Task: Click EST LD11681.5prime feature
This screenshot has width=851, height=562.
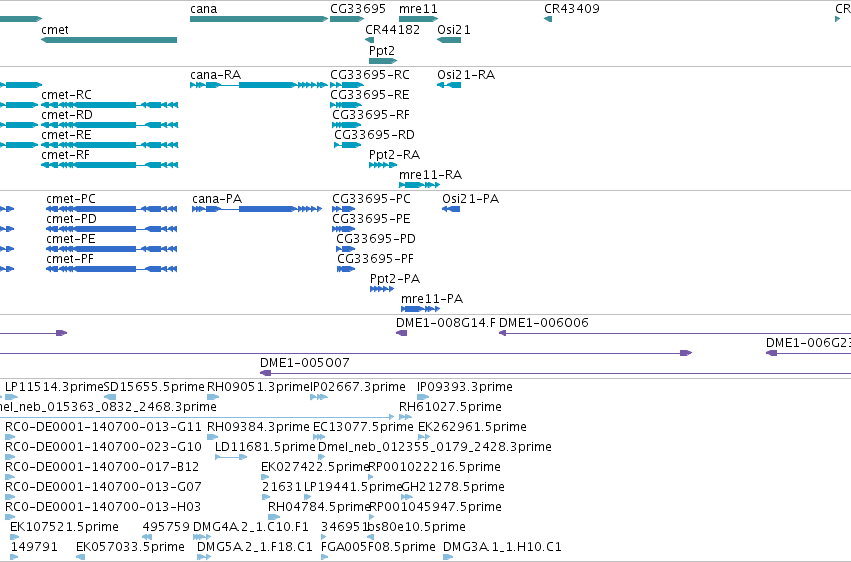Action: point(231,457)
